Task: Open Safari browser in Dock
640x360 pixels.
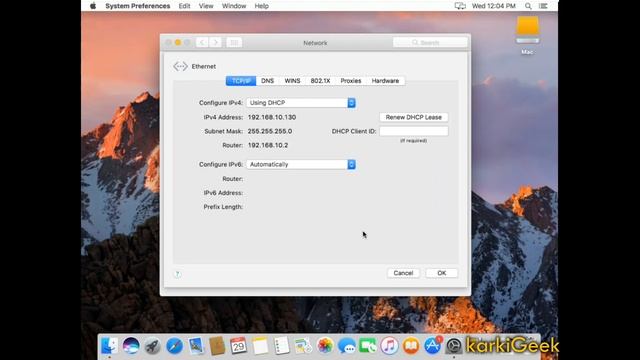Action: [174, 346]
